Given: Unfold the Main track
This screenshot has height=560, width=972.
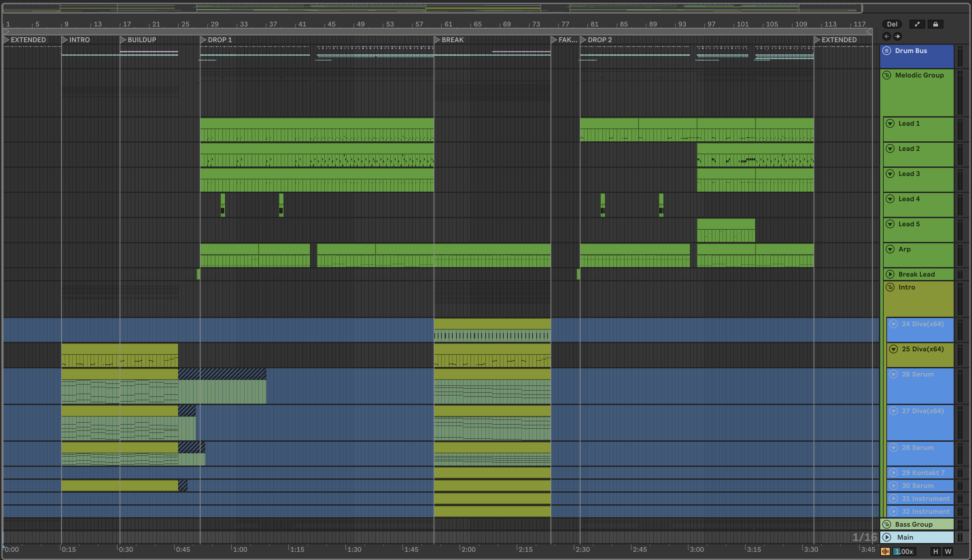Looking at the screenshot, I should 887,537.
